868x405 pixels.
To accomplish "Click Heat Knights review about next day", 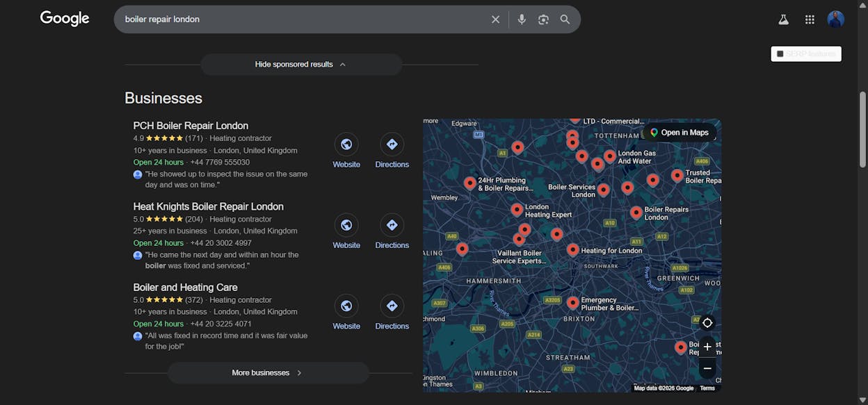I will pyautogui.click(x=222, y=260).
